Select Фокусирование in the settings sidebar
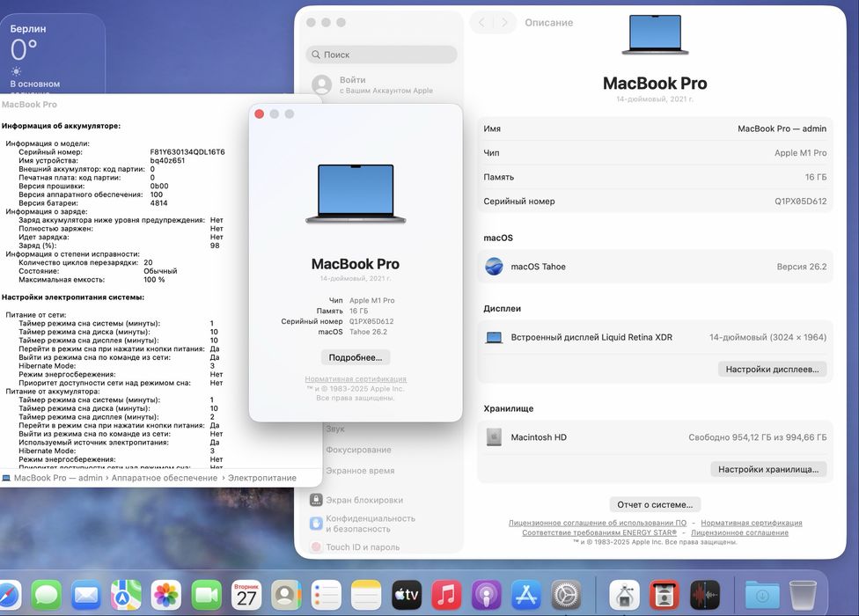 point(358,450)
